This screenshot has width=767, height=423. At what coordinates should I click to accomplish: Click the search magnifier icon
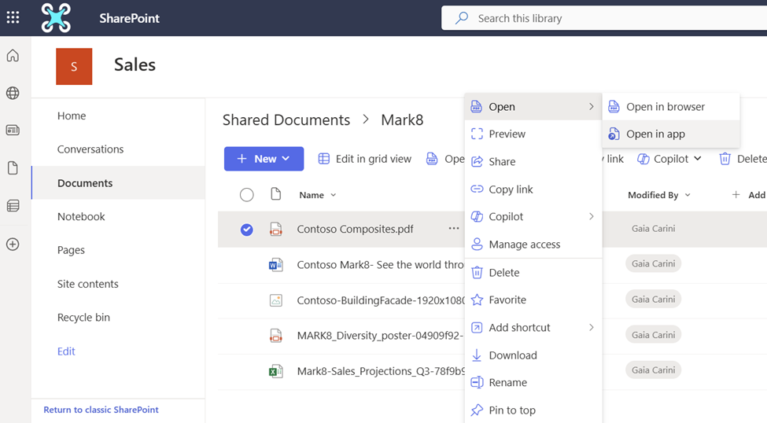(461, 18)
